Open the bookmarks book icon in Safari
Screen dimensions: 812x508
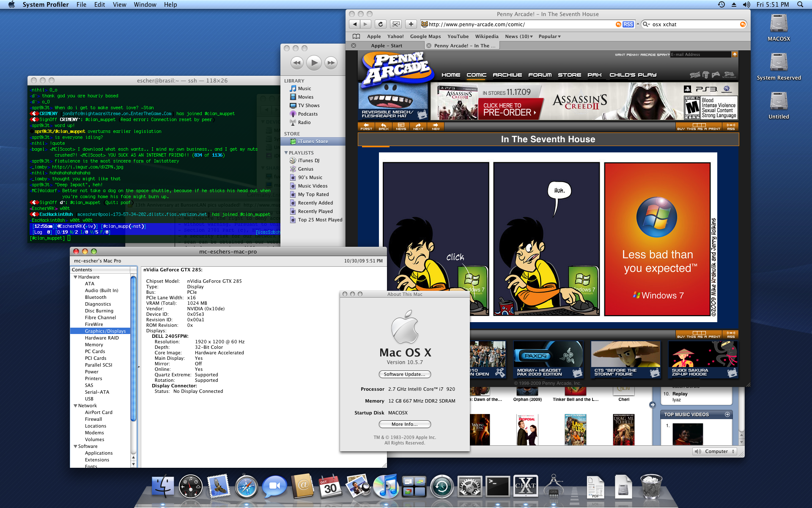[x=357, y=36]
